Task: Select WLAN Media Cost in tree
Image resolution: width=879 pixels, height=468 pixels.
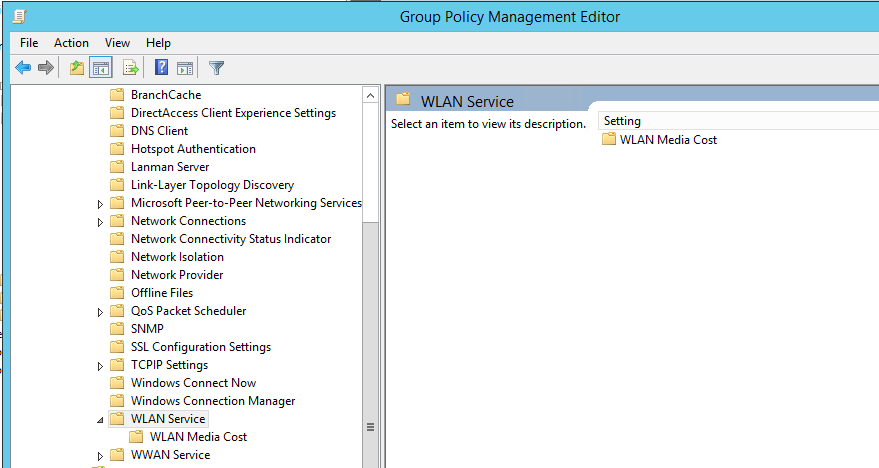Action: point(198,437)
